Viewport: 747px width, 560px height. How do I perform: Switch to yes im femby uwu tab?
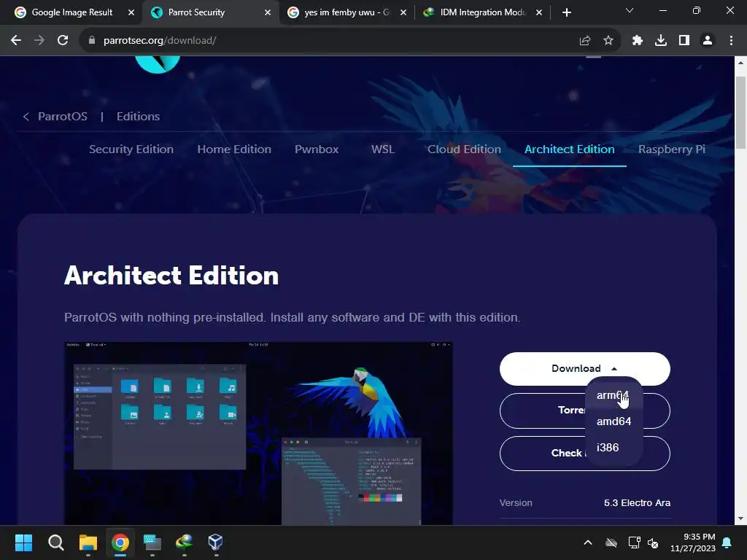pos(347,12)
